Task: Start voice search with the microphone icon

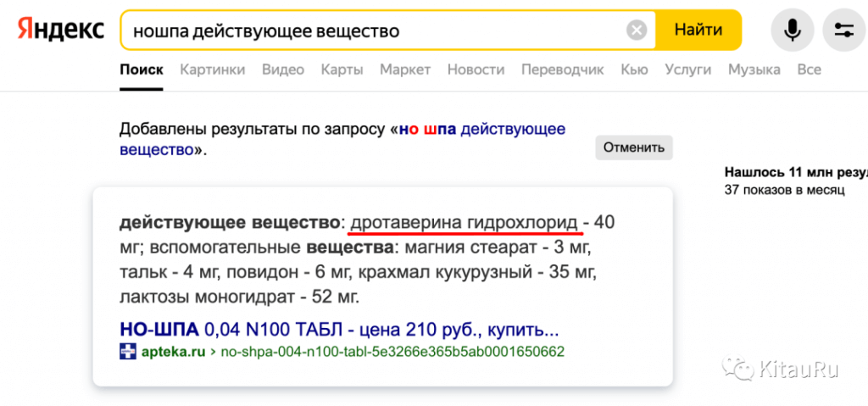Action: click(x=793, y=30)
